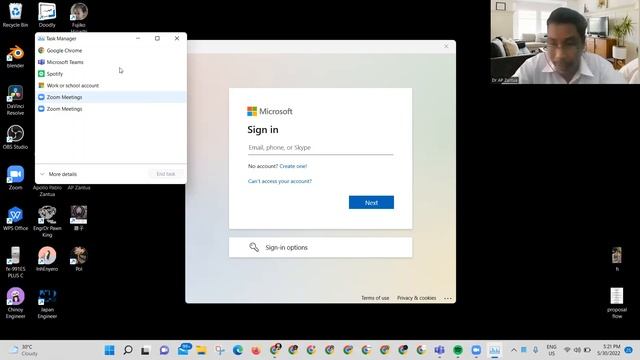Open Spotify in taskbar
The image size is (640, 360).
[x=458, y=350]
